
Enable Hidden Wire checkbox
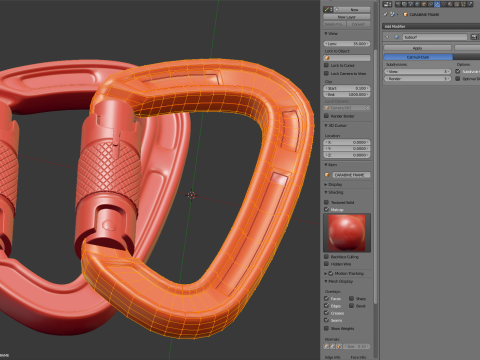[326, 264]
